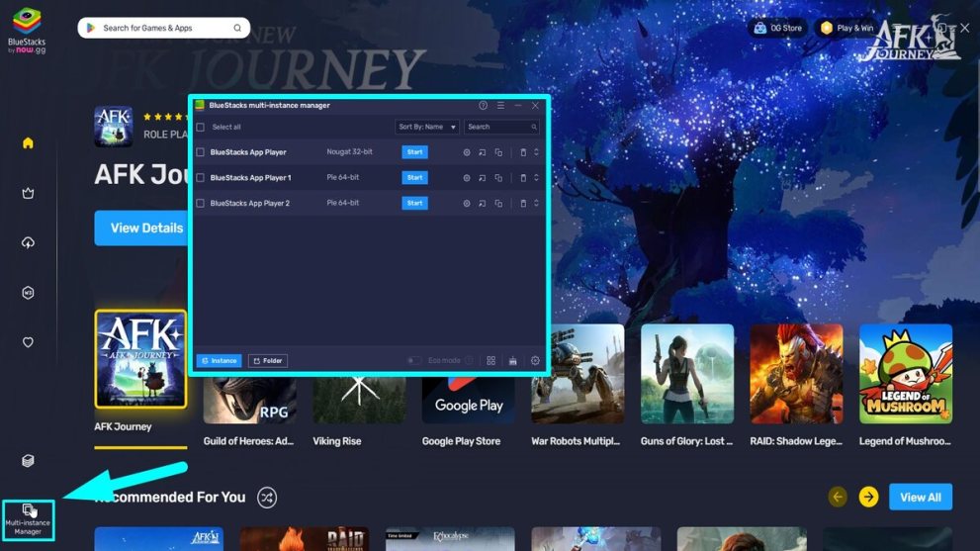
Task: Open multi-instance manager hamburger menu
Action: click(500, 106)
